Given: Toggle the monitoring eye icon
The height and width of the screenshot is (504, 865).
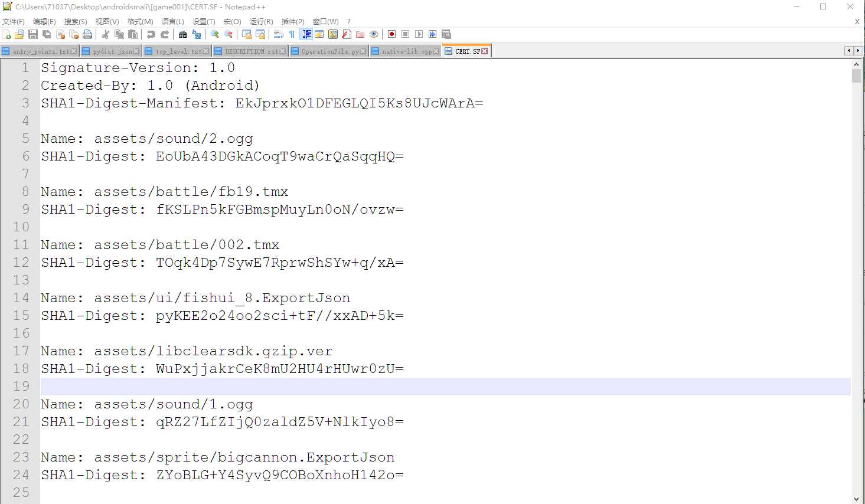Looking at the screenshot, I should point(374,34).
